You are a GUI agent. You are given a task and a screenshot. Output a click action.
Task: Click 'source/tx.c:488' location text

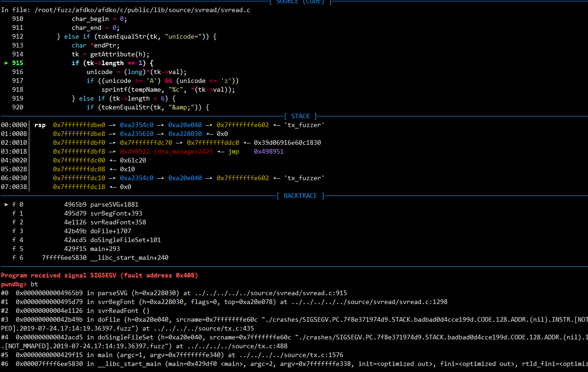click(260, 346)
